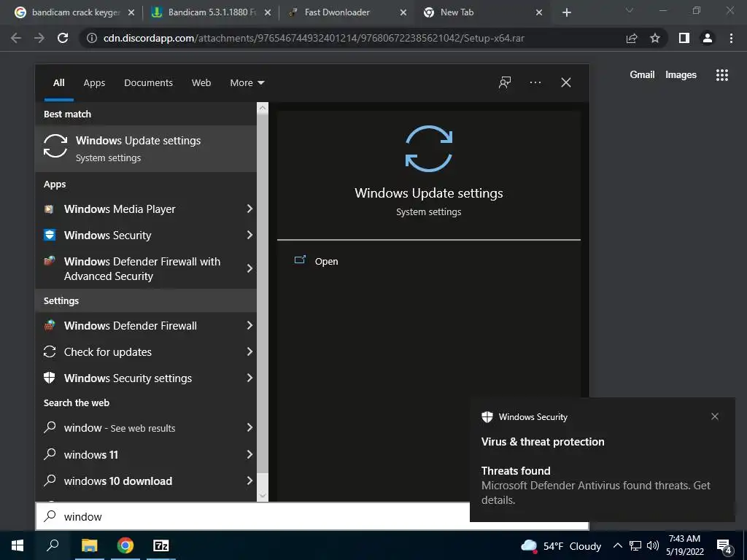
Task: Expand the Windows Defender Firewall setting
Action: click(x=249, y=325)
